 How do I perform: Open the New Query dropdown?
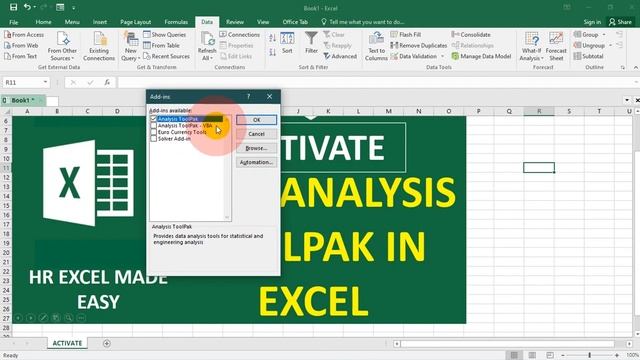[131, 46]
